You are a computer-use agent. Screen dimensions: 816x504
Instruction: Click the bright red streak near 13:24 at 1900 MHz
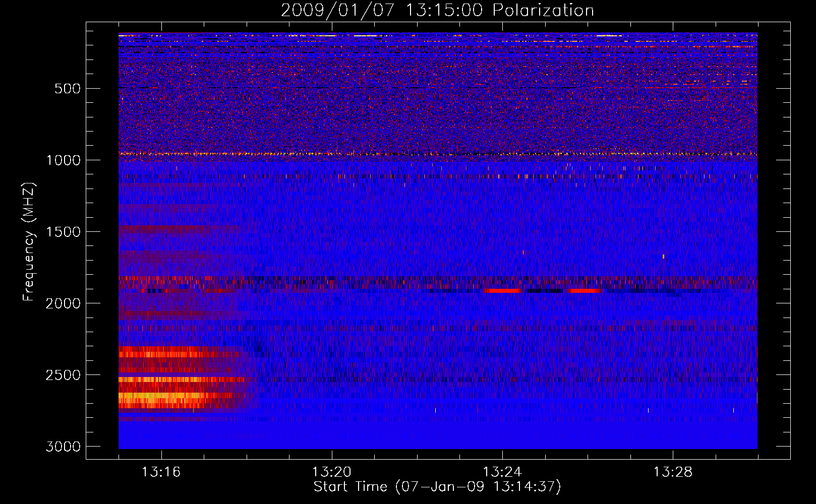(502, 291)
